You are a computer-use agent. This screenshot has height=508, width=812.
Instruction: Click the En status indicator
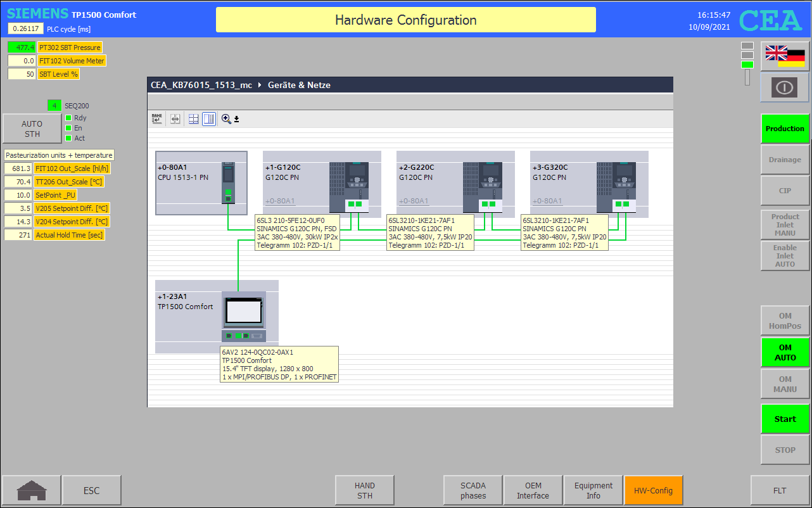68,128
